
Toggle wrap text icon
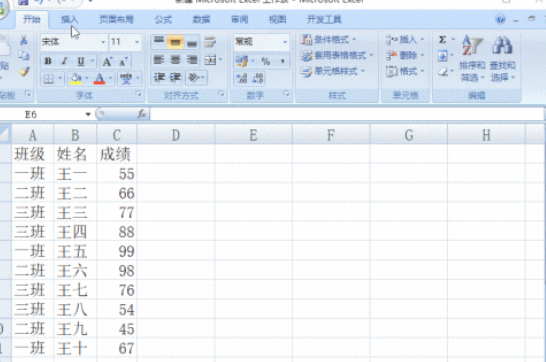pos(210,42)
